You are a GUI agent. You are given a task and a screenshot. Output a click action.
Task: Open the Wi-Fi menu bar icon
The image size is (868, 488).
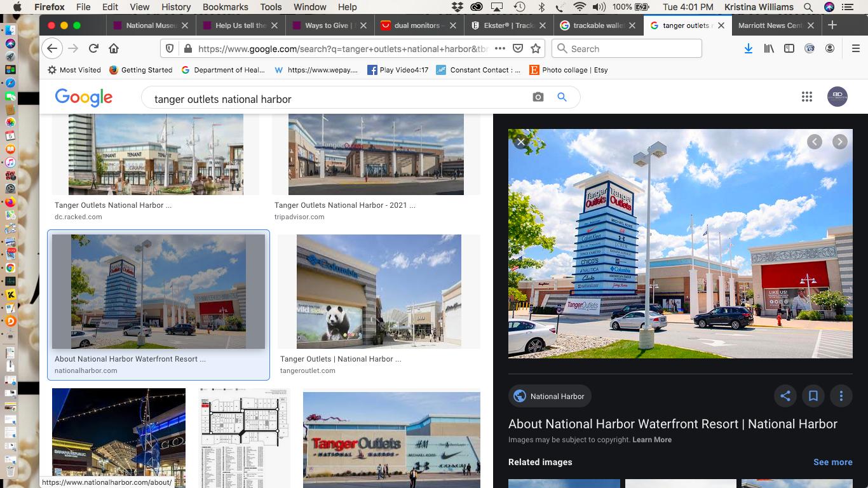579,7
